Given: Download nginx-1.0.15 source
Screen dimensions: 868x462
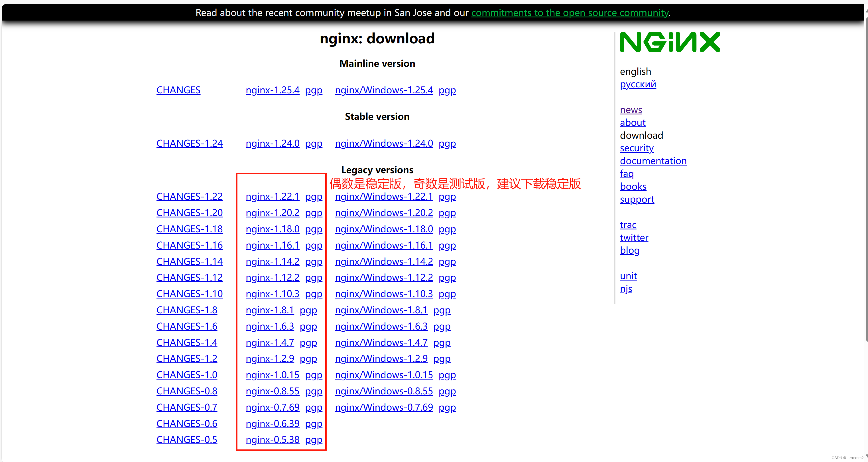Looking at the screenshot, I should 272,375.
